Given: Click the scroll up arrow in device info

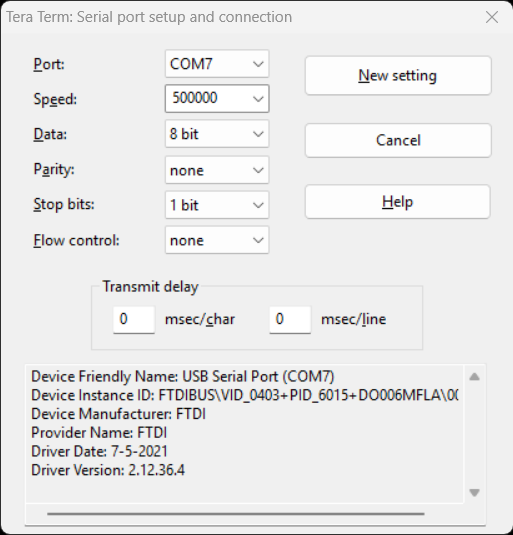Looking at the screenshot, I should pos(474,377).
